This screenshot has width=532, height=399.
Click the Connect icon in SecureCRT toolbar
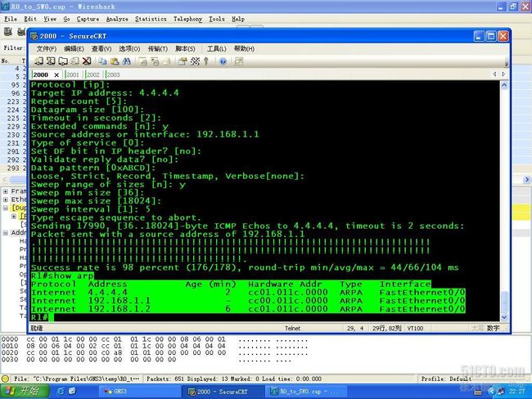coord(38,61)
